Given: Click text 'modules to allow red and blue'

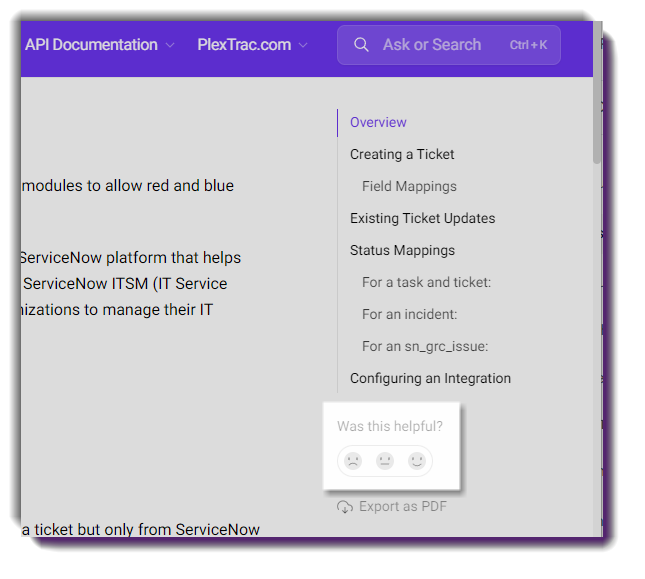Looking at the screenshot, I should point(128,186).
